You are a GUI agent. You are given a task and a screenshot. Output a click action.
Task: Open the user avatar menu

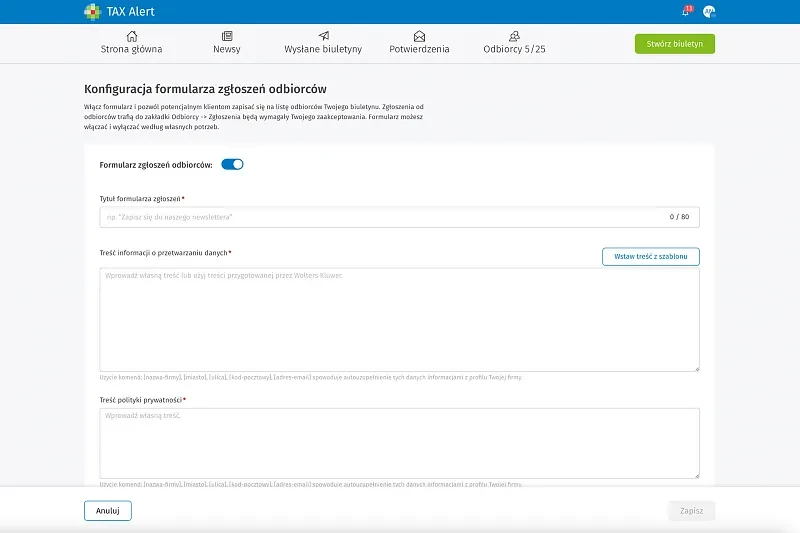pos(709,11)
